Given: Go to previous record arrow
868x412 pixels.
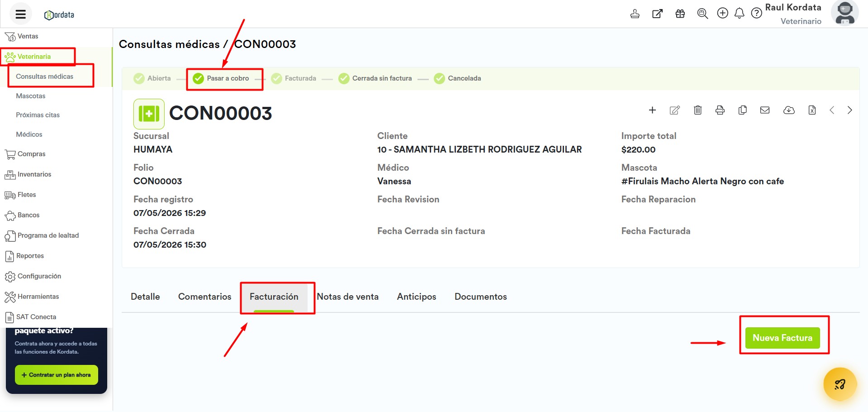Looking at the screenshot, I should [831, 110].
